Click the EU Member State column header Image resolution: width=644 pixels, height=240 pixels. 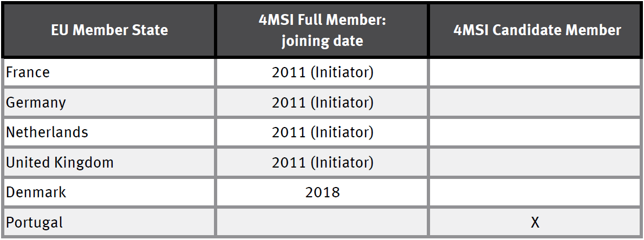109,30
